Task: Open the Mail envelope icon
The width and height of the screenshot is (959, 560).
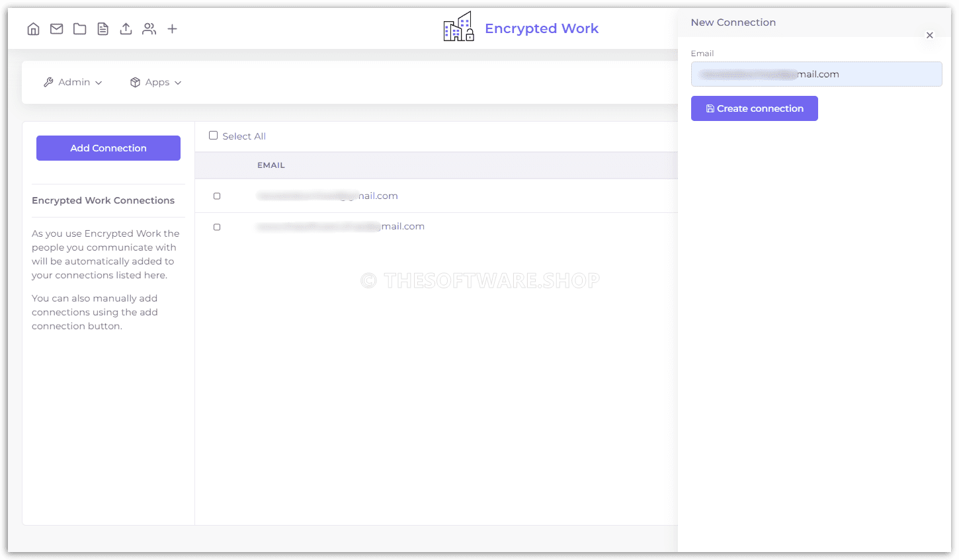Action: [57, 29]
